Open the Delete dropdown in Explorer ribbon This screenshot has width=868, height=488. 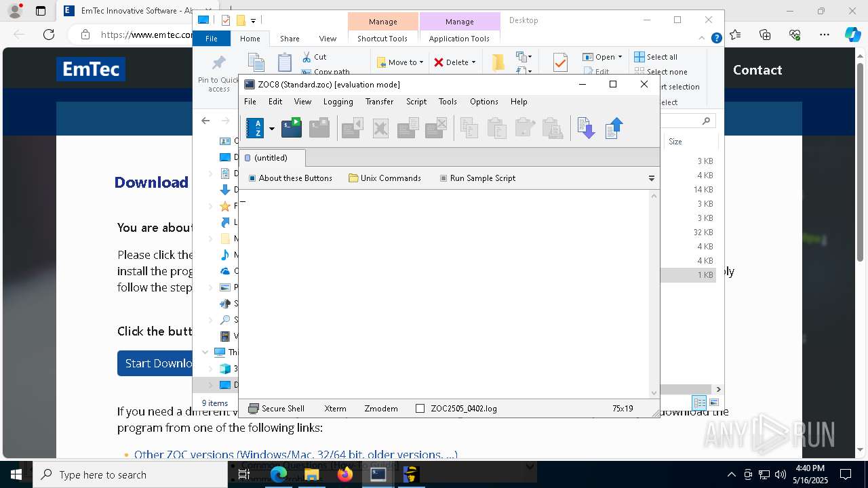(454, 62)
